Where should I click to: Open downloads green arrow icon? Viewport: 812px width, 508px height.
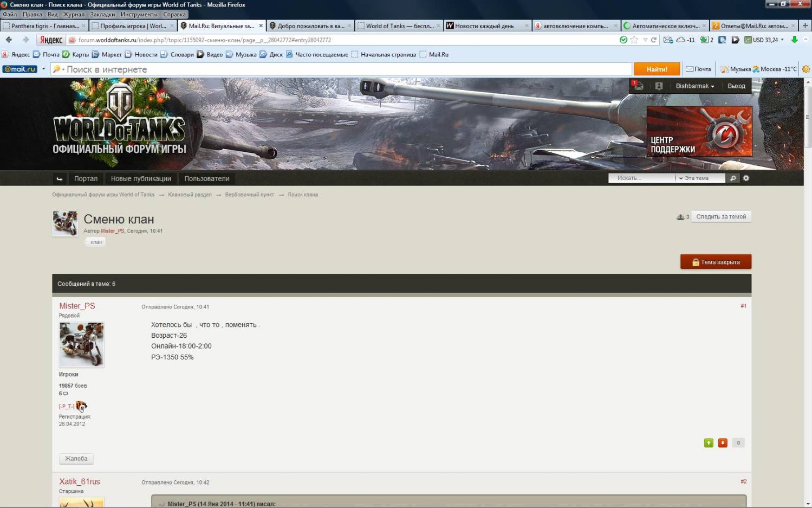tap(795, 40)
